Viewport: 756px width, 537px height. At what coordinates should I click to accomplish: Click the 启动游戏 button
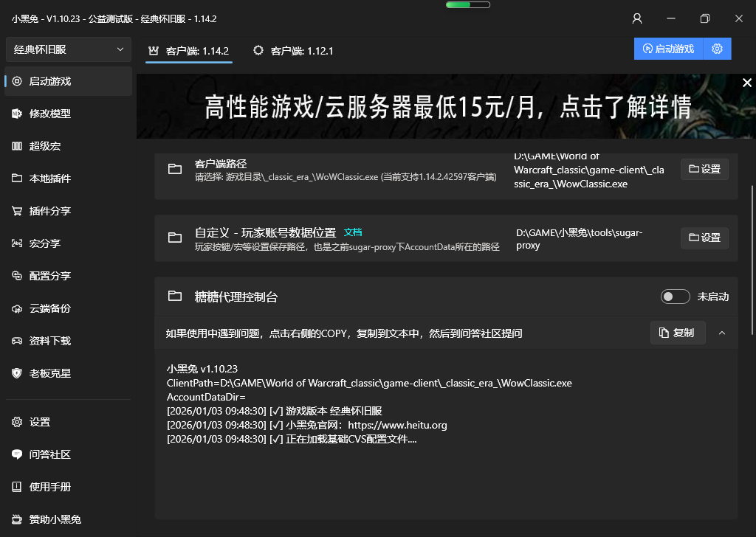coord(668,49)
